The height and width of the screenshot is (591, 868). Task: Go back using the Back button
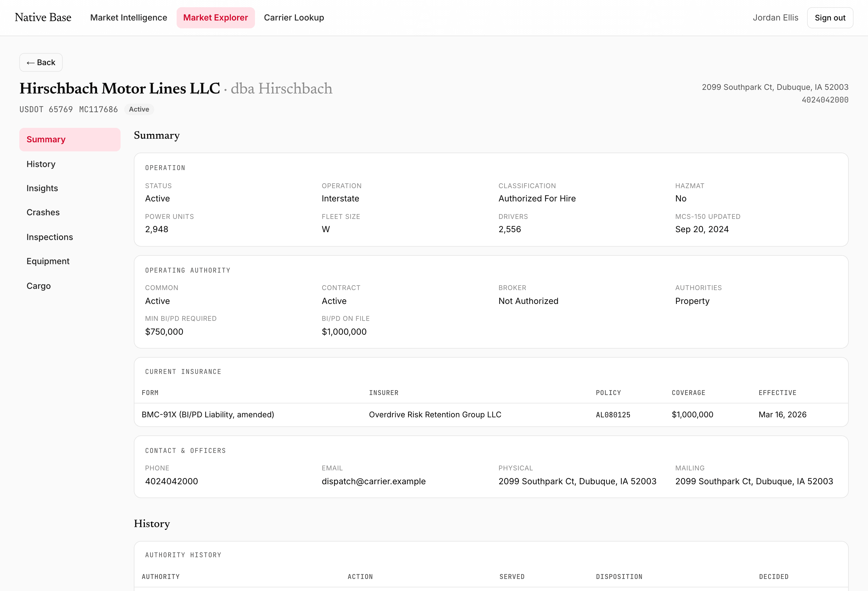point(41,62)
